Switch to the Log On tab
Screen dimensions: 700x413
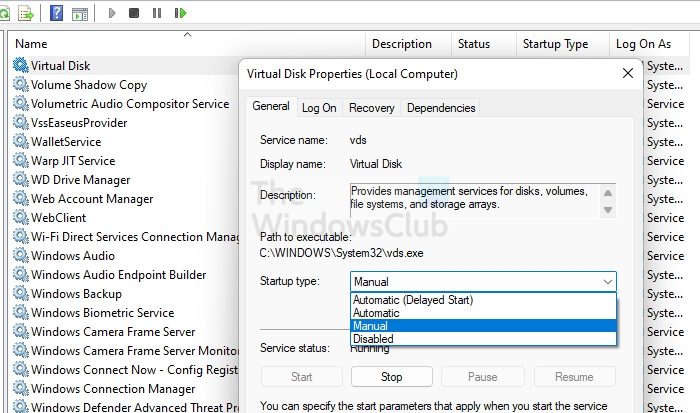[x=319, y=108]
